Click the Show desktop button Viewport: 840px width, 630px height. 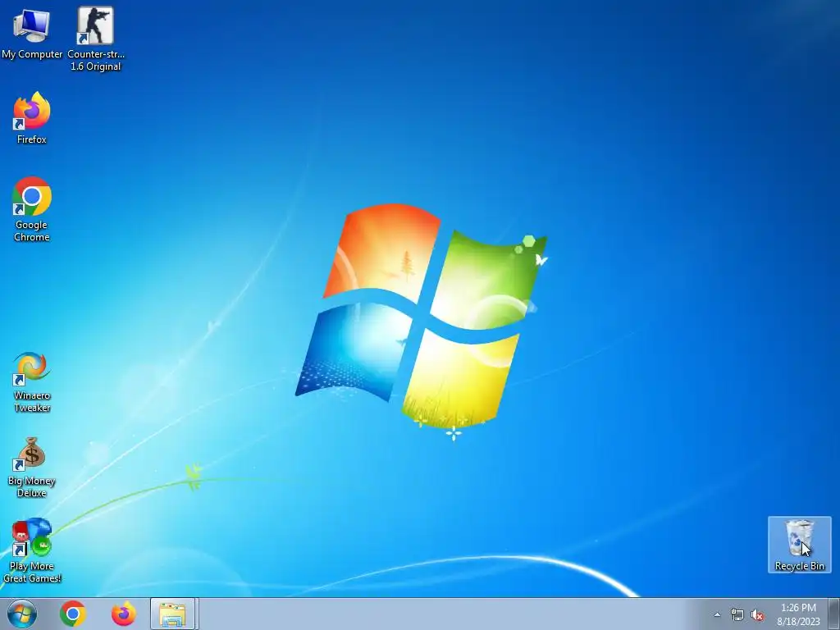pyautogui.click(x=833, y=614)
